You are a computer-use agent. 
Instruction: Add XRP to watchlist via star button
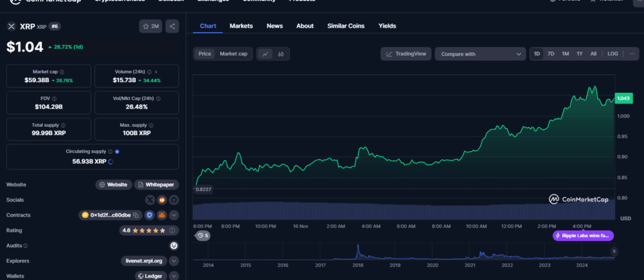click(150, 26)
